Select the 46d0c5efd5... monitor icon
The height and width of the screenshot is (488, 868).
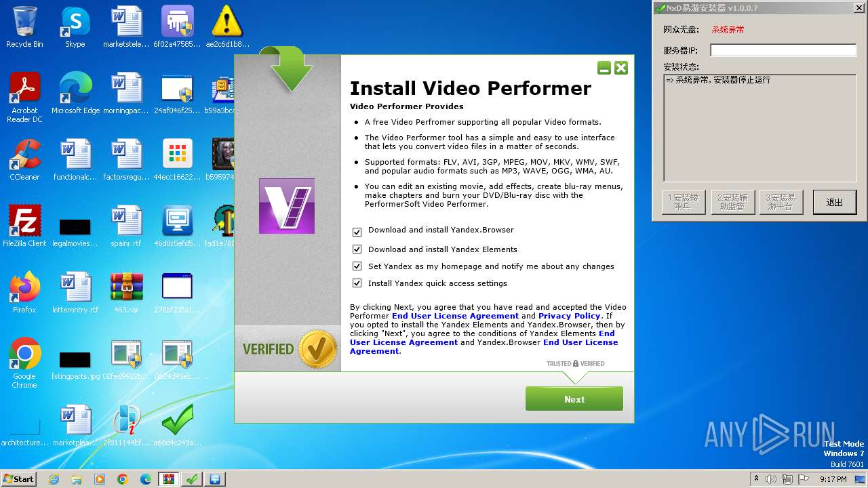[x=177, y=226]
